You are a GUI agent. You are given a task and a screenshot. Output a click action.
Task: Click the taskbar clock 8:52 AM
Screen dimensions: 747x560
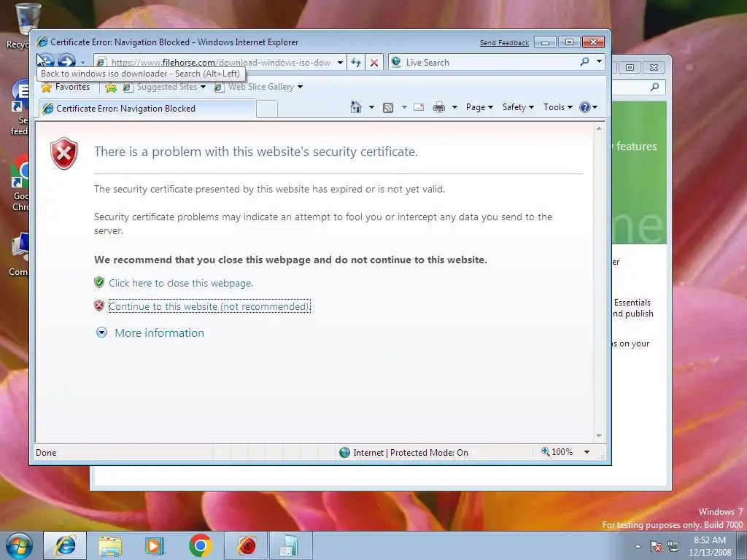pos(710,540)
